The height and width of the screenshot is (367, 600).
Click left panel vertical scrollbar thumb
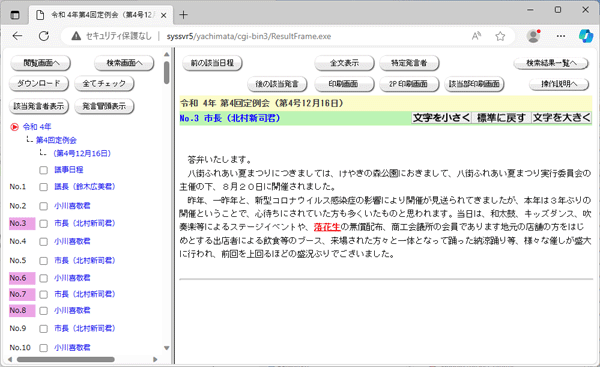tap(166, 73)
